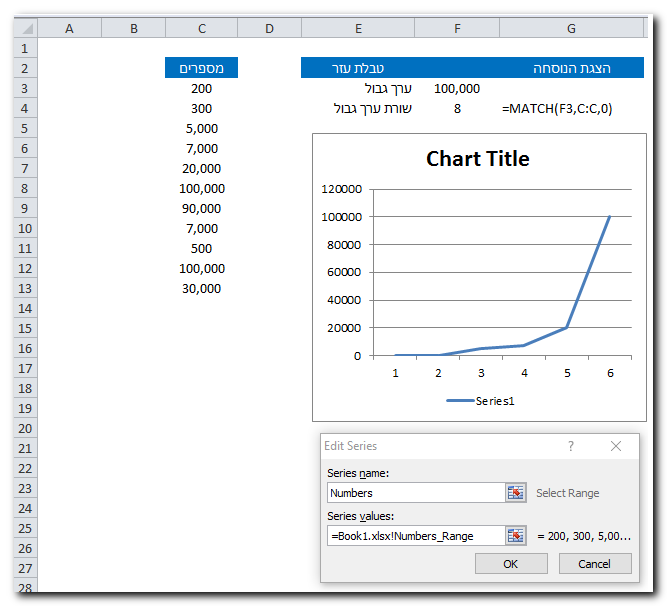Click the select-all corner of the worksheet

click(23, 29)
